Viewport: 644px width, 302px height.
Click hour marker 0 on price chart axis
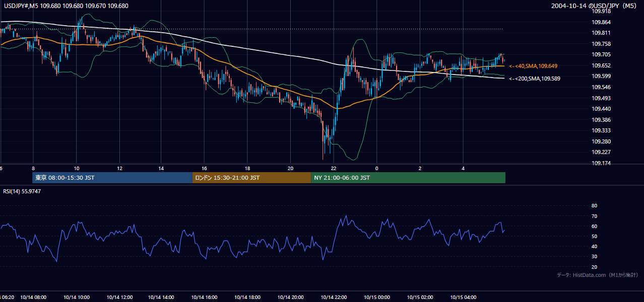click(x=376, y=168)
